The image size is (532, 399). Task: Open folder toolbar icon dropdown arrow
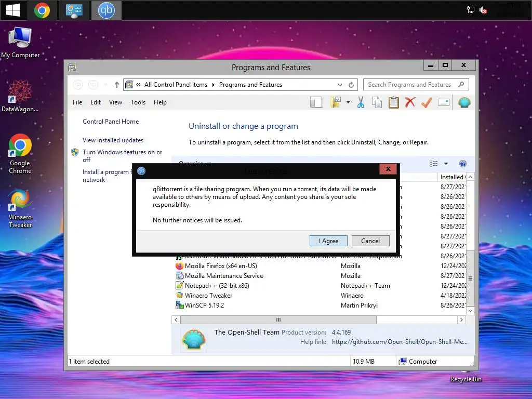tap(348, 102)
